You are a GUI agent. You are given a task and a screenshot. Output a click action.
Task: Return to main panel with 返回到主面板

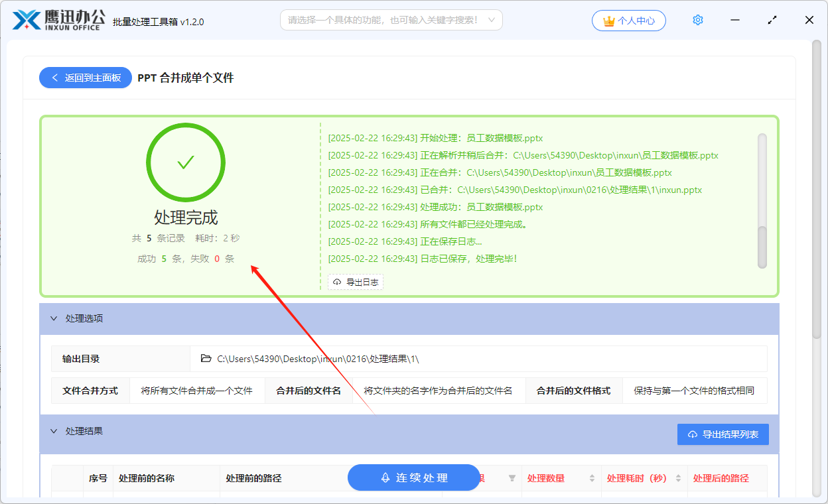pos(86,78)
